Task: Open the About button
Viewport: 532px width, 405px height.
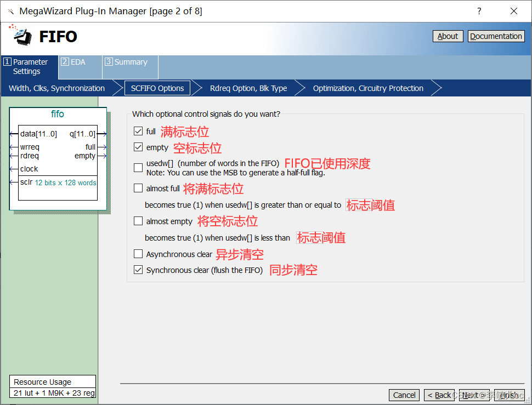Action: [448, 36]
